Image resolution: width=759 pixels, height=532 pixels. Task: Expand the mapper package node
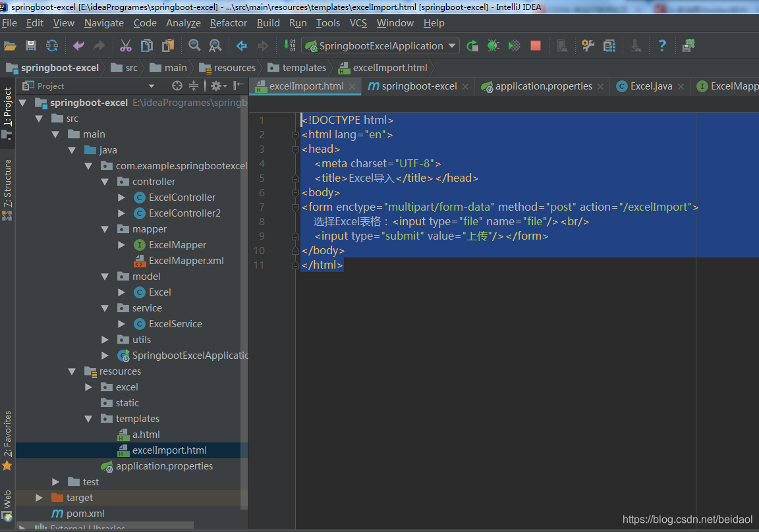(x=105, y=228)
